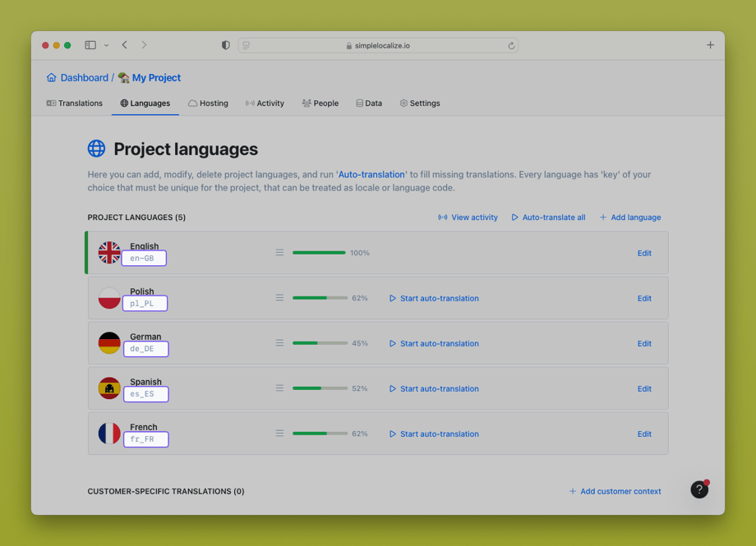This screenshot has width=756, height=546.
Task: Click the Spanish flag icon
Action: coord(109,388)
